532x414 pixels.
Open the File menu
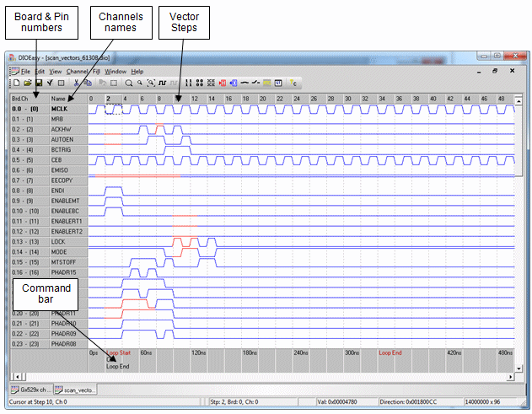25,72
